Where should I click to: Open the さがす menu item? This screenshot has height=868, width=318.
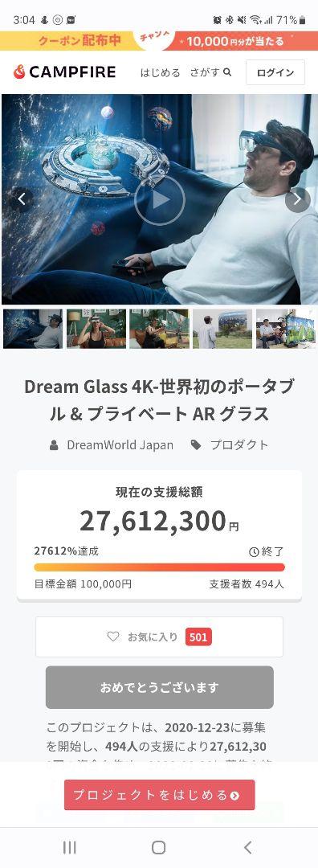click(x=205, y=72)
